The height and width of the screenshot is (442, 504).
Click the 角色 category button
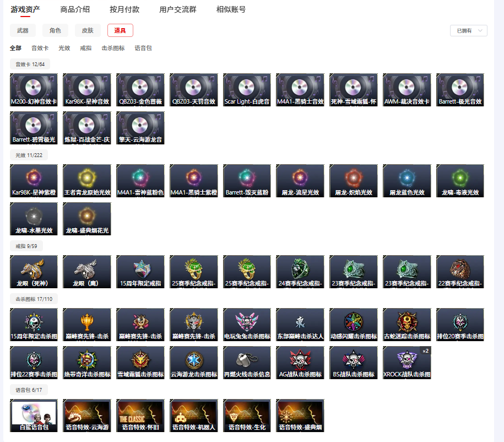(x=55, y=30)
